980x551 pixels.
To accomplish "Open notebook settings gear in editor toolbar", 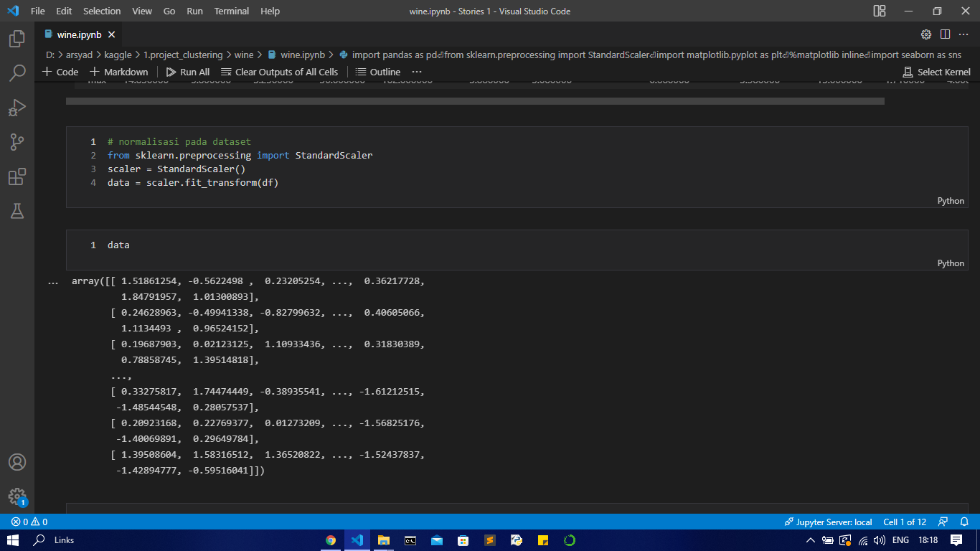I will (x=926, y=34).
